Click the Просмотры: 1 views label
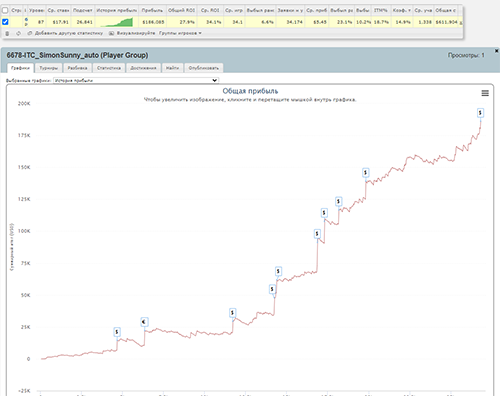Image resolution: width=500 pixels, height=396 pixels. click(466, 55)
